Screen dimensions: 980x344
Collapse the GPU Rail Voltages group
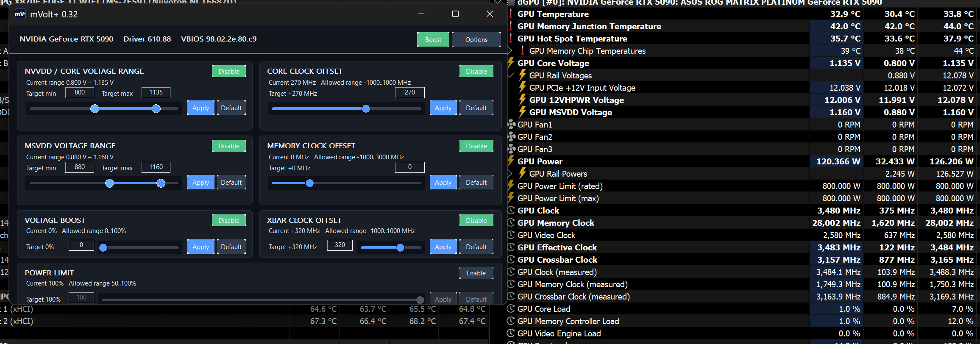[x=511, y=75]
